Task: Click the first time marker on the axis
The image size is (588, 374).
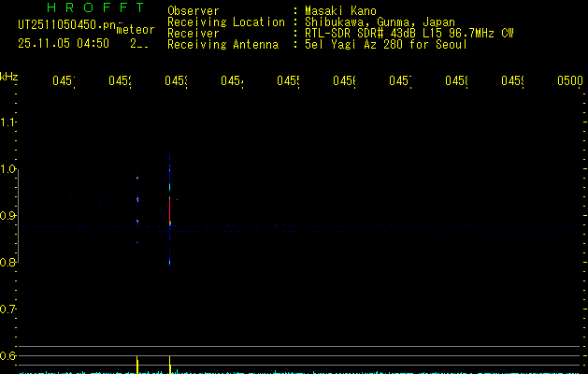Action: tap(63, 81)
